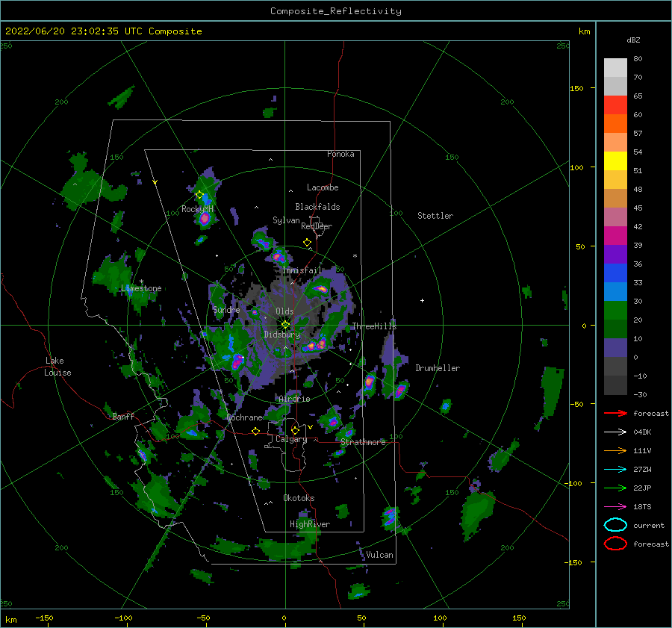
Task: Click the red forecast ellipse icon
Action: coord(615,544)
